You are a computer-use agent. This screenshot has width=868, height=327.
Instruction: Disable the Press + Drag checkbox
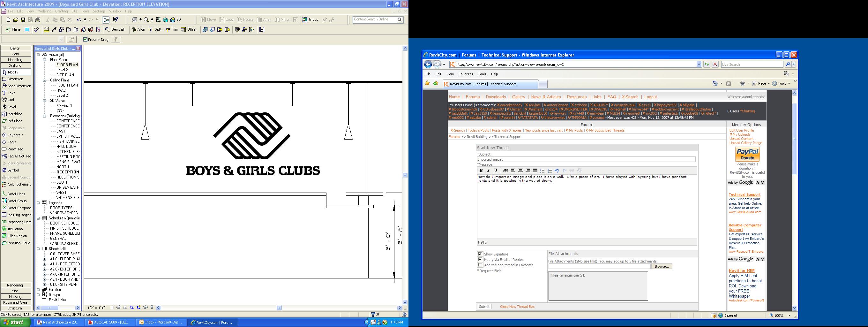pos(86,40)
